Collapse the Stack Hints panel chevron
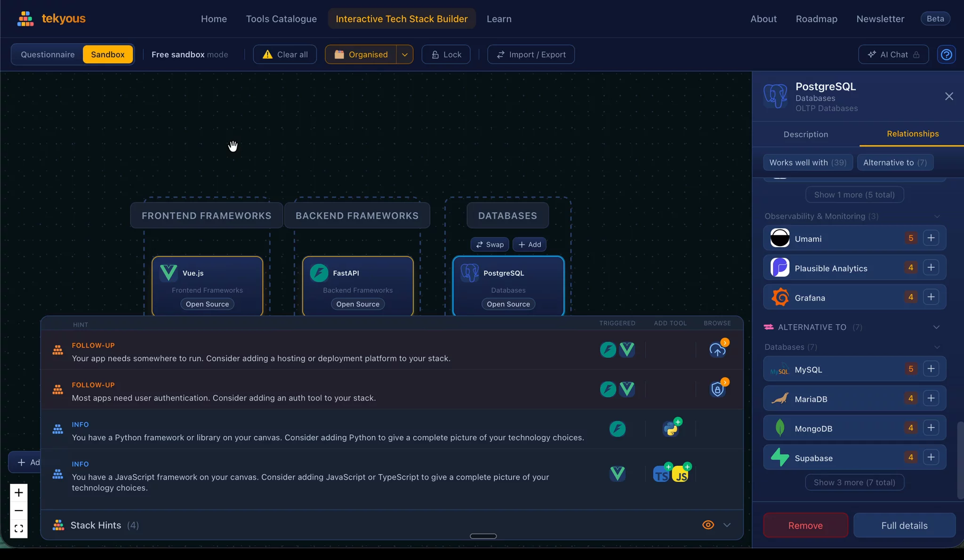Viewport: 964px width, 560px height. point(727,525)
